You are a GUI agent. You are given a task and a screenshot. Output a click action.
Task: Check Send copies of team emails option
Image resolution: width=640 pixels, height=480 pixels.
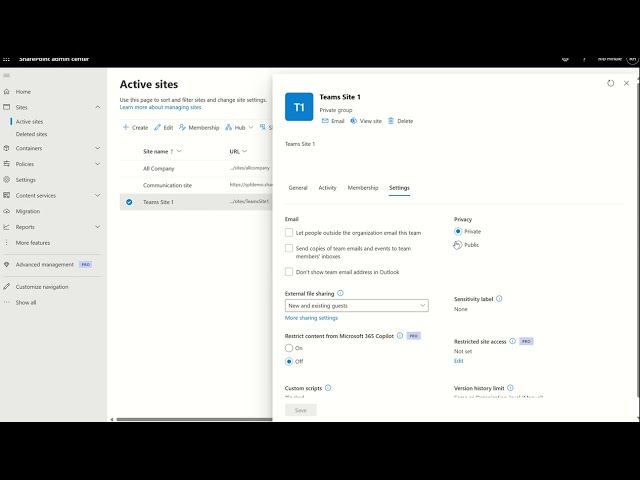point(289,248)
